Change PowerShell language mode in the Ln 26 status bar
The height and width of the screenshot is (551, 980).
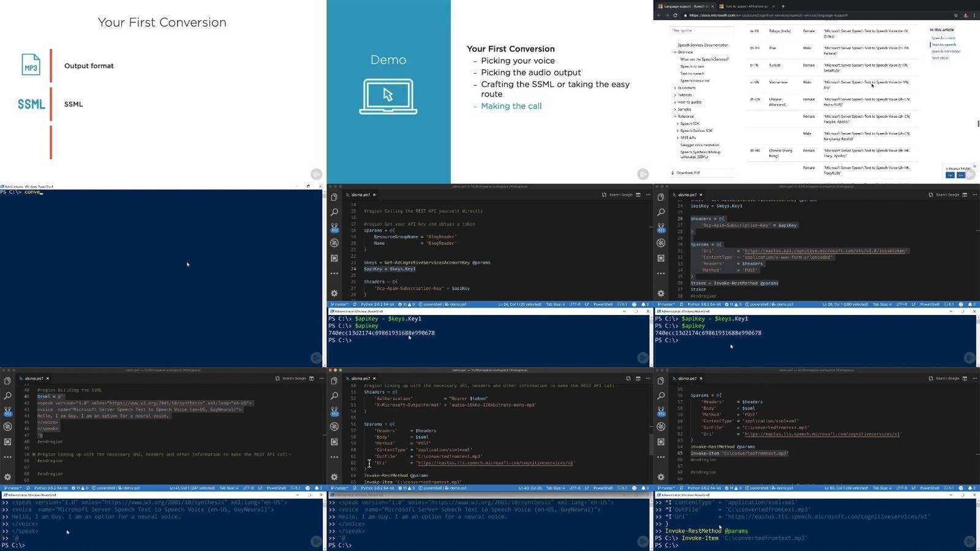click(x=929, y=304)
